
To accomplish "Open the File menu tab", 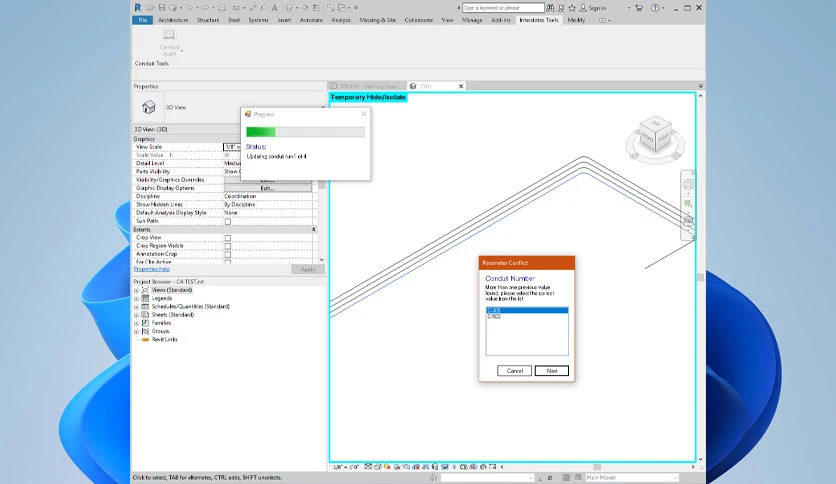I will coord(142,20).
